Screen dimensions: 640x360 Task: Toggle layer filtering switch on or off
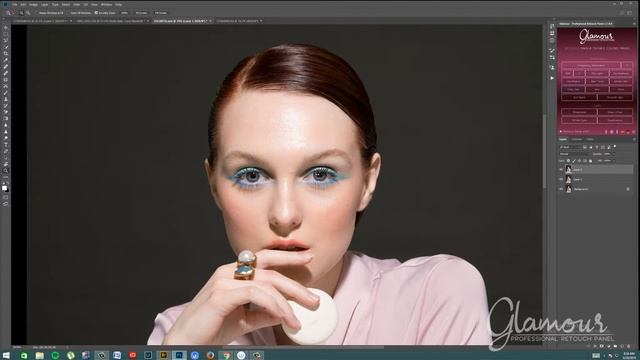[x=615, y=146]
